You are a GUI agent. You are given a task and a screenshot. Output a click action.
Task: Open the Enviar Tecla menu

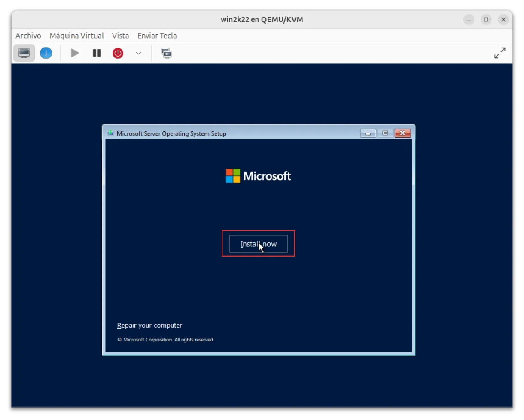pos(157,36)
